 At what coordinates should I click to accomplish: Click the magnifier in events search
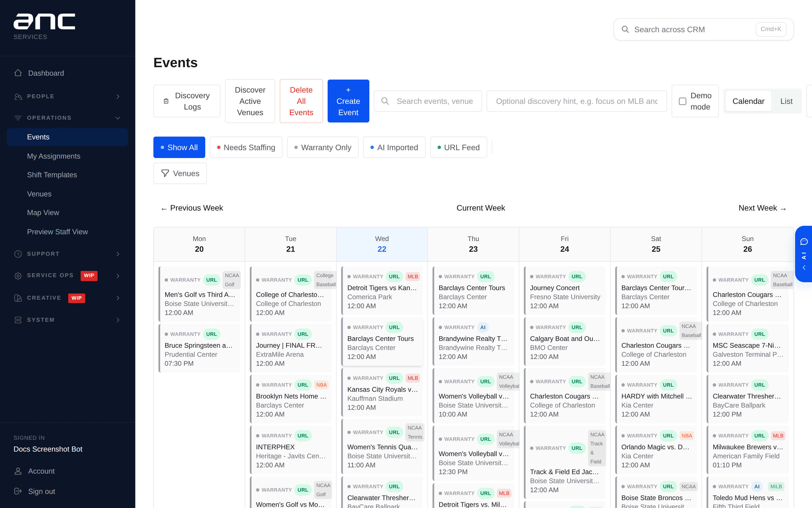tap(385, 101)
